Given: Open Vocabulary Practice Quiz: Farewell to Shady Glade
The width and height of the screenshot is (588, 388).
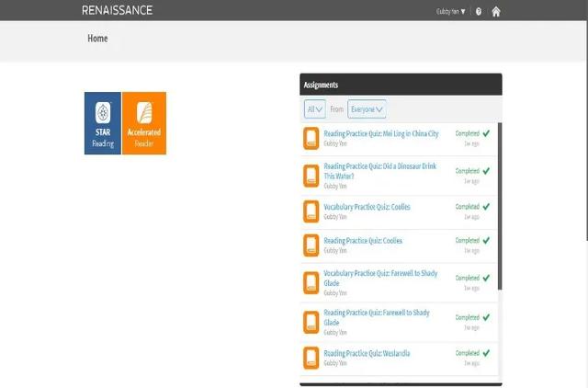Looking at the screenshot, I should pyautogui.click(x=380, y=278).
